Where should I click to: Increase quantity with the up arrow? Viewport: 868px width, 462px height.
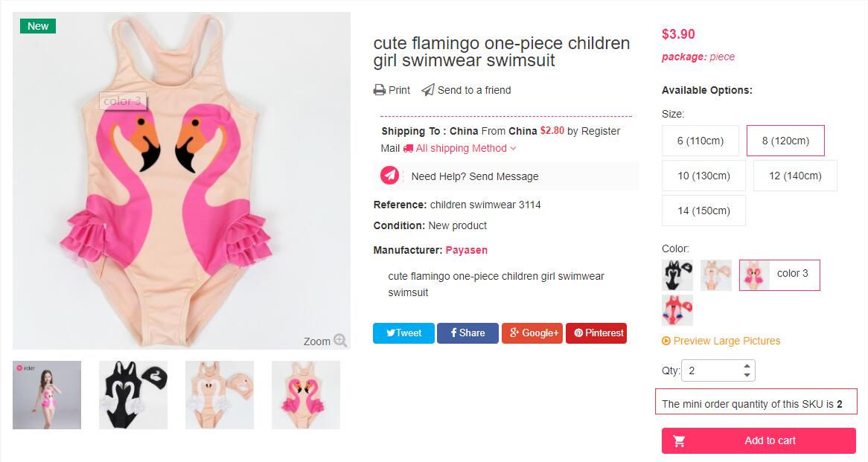[x=747, y=366]
